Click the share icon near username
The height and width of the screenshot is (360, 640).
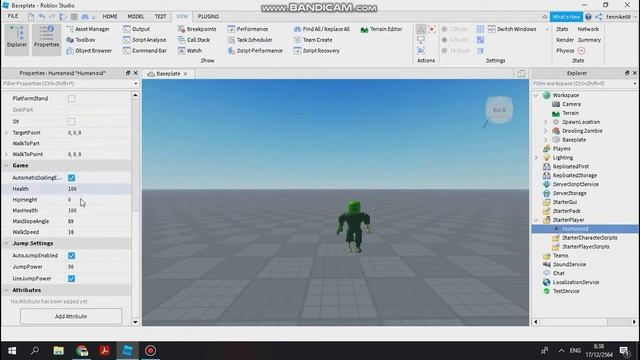click(598, 17)
